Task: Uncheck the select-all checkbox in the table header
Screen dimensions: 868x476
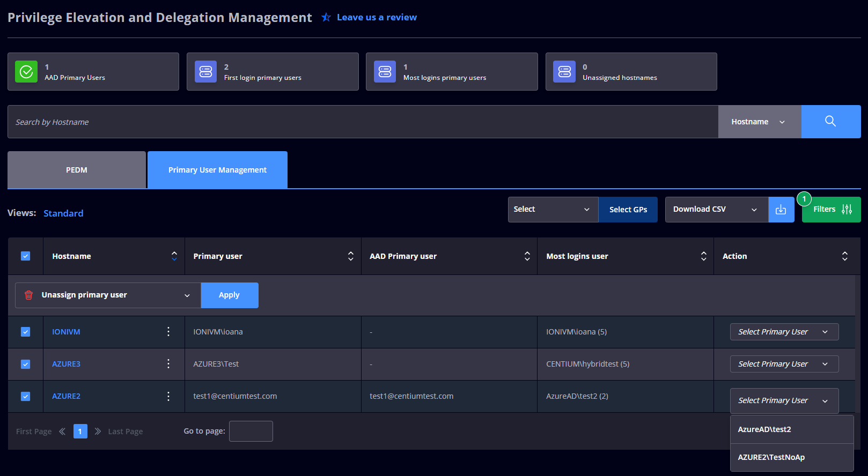Action: click(x=25, y=256)
